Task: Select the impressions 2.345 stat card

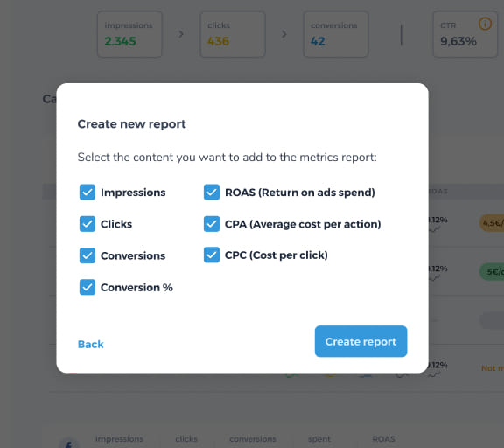Action: [x=129, y=34]
